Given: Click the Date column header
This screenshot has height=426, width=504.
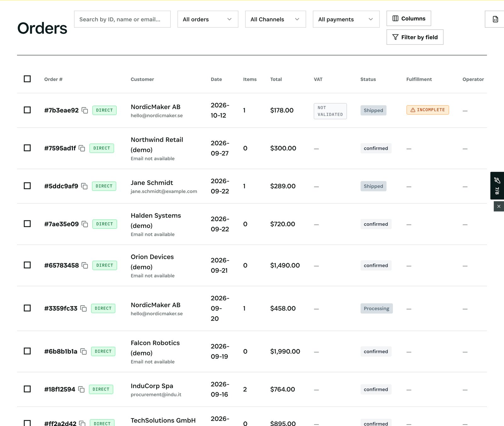Looking at the screenshot, I should (x=216, y=79).
